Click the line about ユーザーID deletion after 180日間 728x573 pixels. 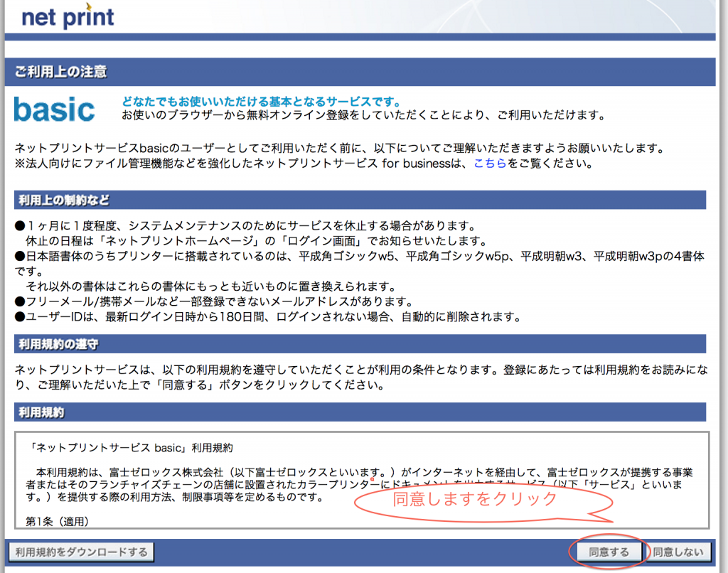coord(268,316)
